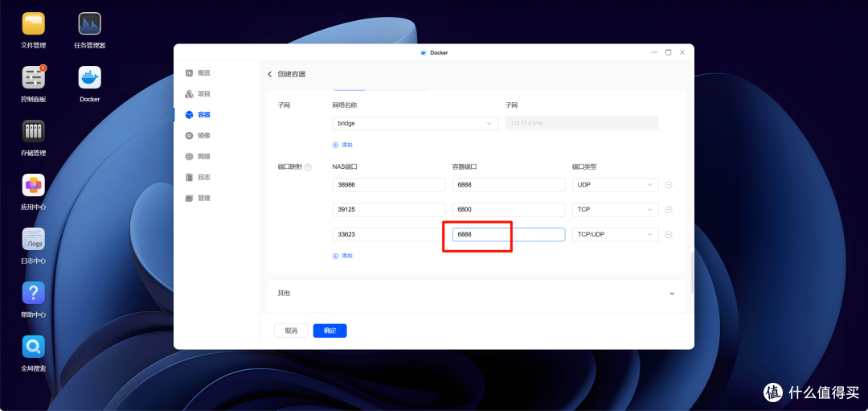This screenshot has height=411, width=868.
Task: Open the 帮助中心 desktop icon
Action: 33,293
